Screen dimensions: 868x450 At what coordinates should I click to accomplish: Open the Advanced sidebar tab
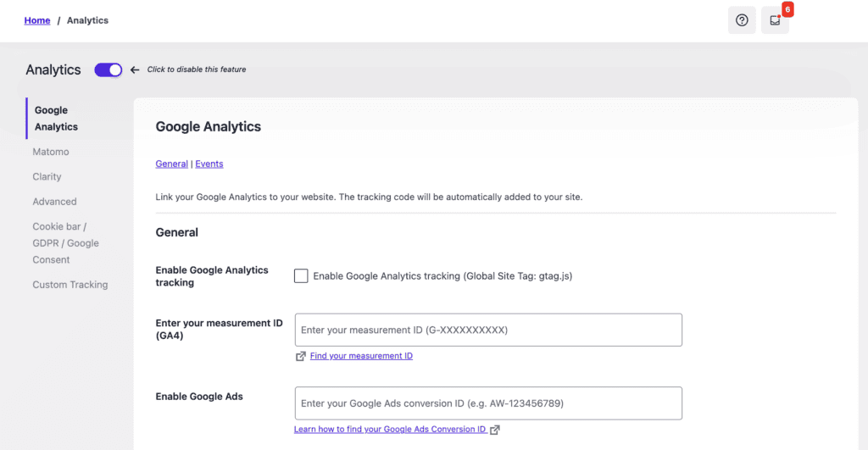tap(54, 202)
